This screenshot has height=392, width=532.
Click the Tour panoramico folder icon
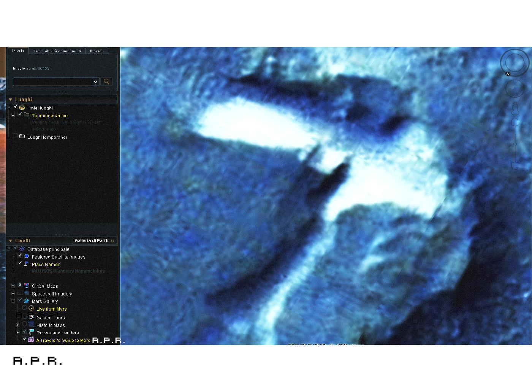[27, 114]
